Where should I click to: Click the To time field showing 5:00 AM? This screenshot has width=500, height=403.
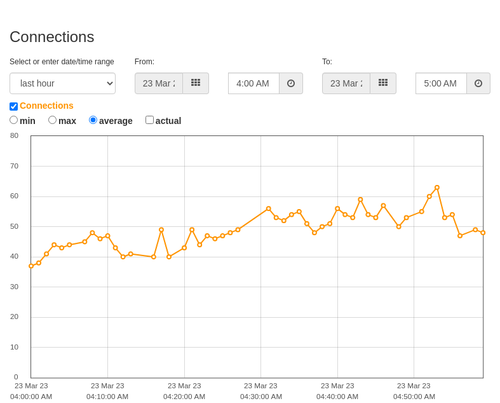point(441,83)
